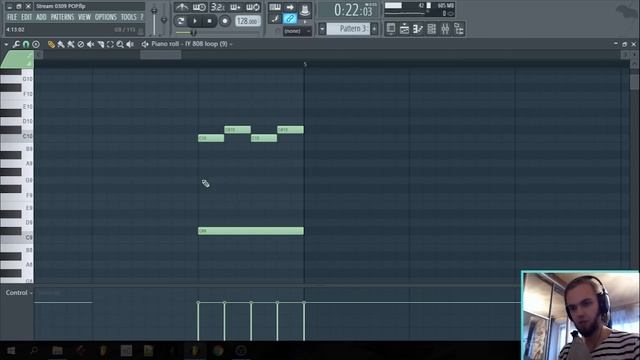Image resolution: width=640 pixels, height=360 pixels.
Task: Open the pattern options arrow left of Pattern 3
Action: click(x=322, y=29)
